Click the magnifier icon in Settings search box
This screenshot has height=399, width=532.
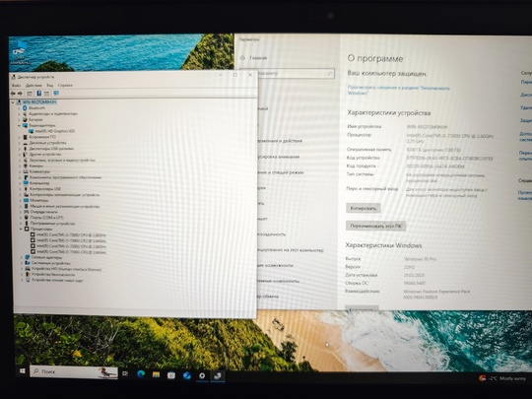[x=330, y=73]
